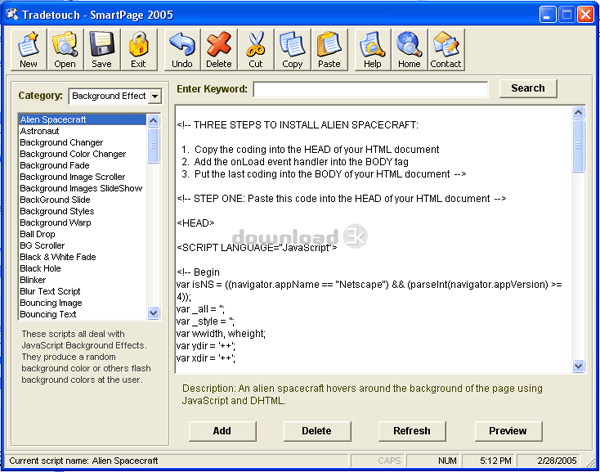Click the Add button
The image size is (600, 472).
pyautogui.click(x=222, y=431)
